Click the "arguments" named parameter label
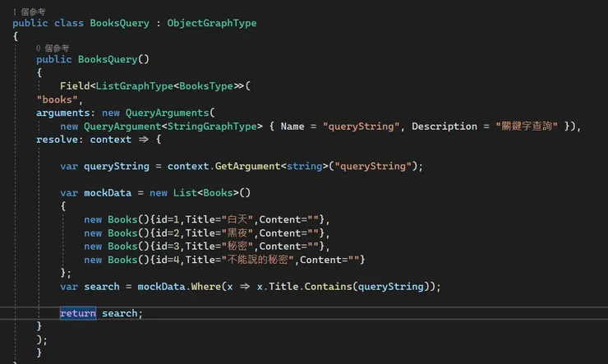Viewport: 608px width, 364px height. point(62,113)
